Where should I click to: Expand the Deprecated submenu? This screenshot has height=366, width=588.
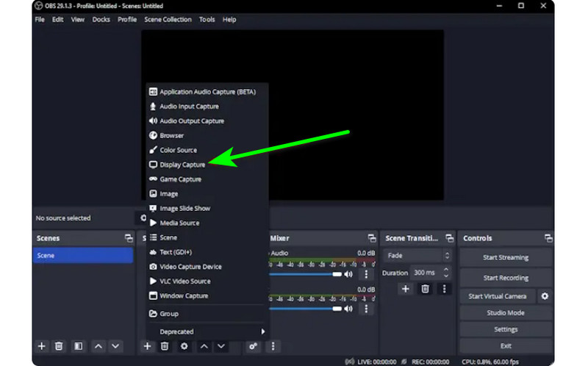[207, 332]
